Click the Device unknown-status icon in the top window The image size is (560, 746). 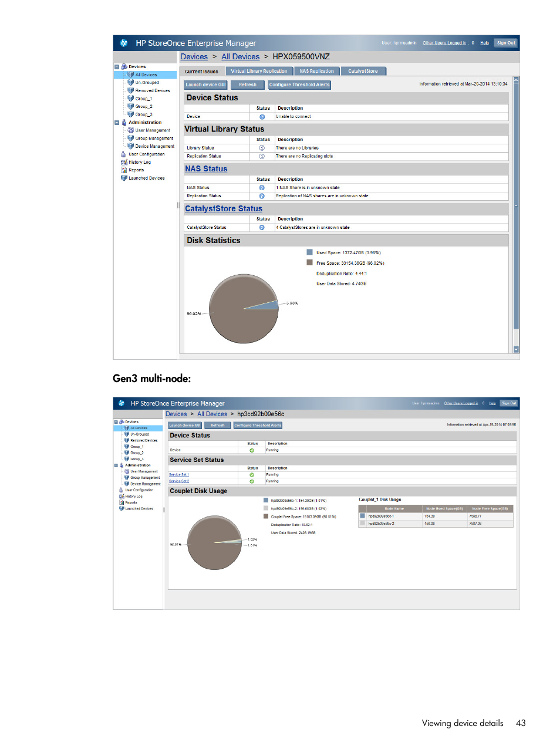(x=262, y=117)
